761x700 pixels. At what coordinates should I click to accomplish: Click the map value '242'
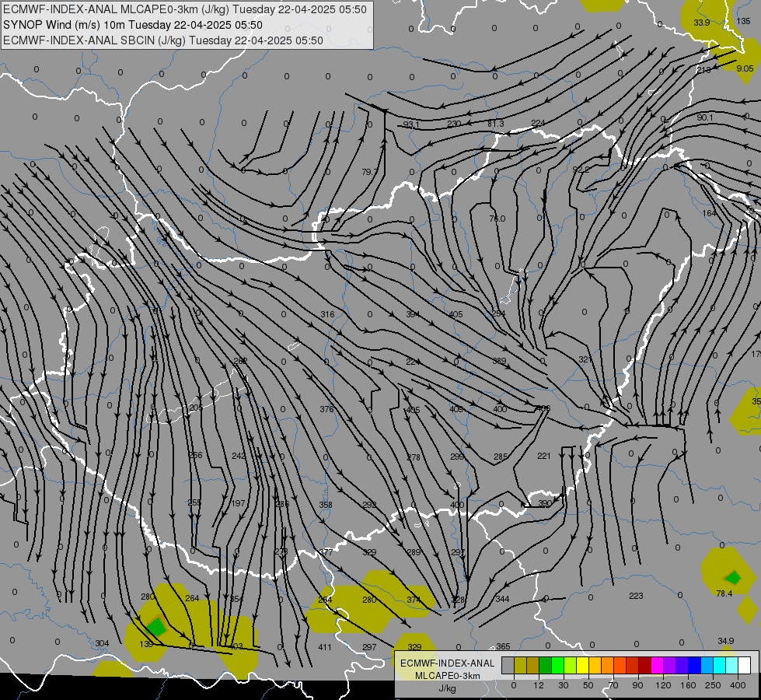point(239,456)
